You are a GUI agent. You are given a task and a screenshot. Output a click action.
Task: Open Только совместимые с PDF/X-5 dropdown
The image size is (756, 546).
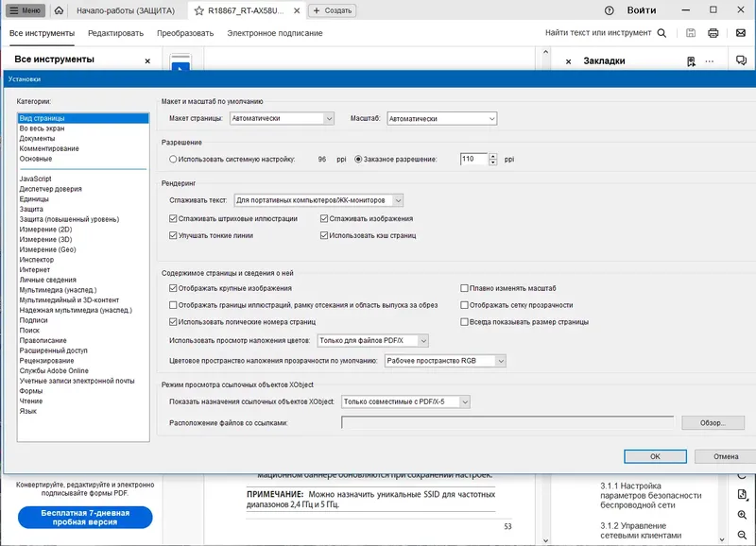(x=405, y=401)
